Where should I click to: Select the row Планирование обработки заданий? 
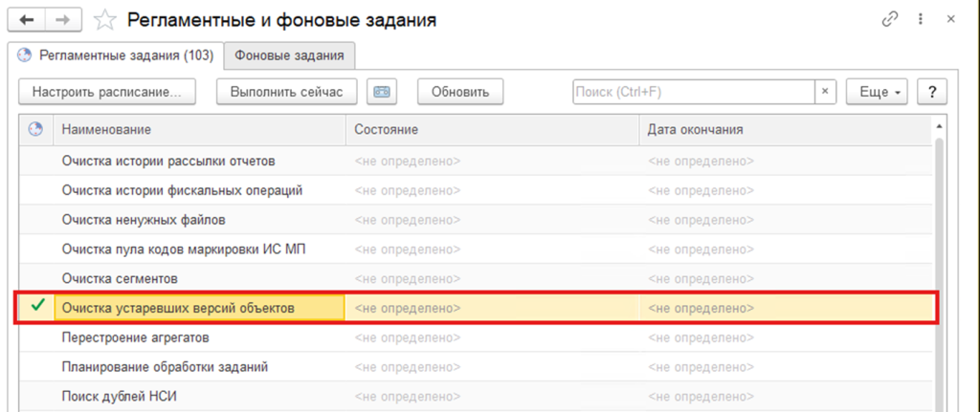(477, 367)
